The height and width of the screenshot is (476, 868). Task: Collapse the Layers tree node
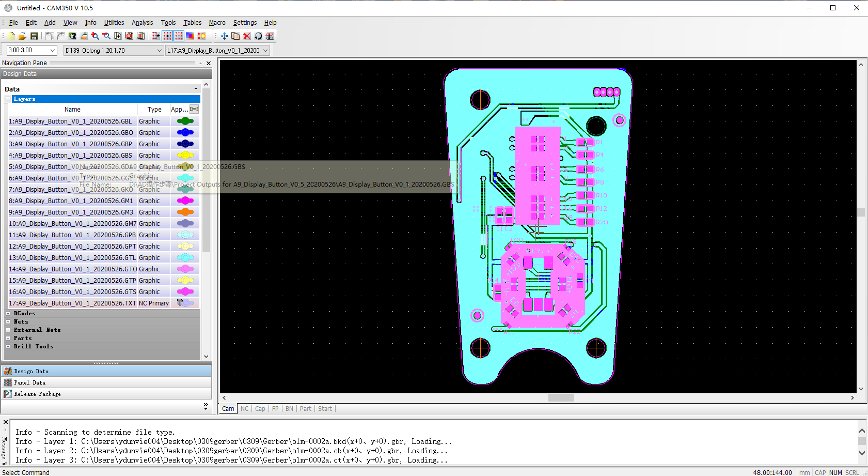[x=8, y=99]
